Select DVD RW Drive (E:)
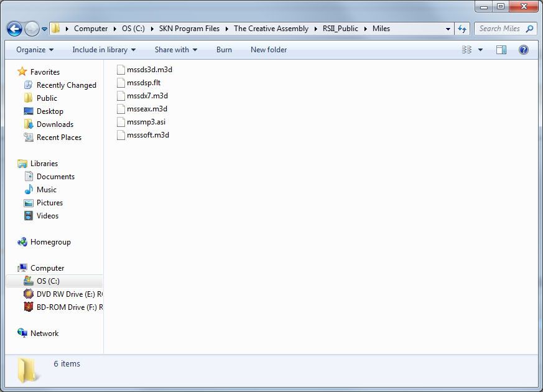This screenshot has height=392, width=543. (68, 294)
